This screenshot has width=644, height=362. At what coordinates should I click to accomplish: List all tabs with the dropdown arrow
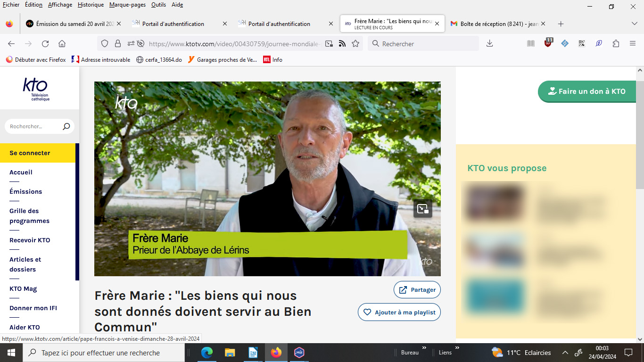point(634,24)
